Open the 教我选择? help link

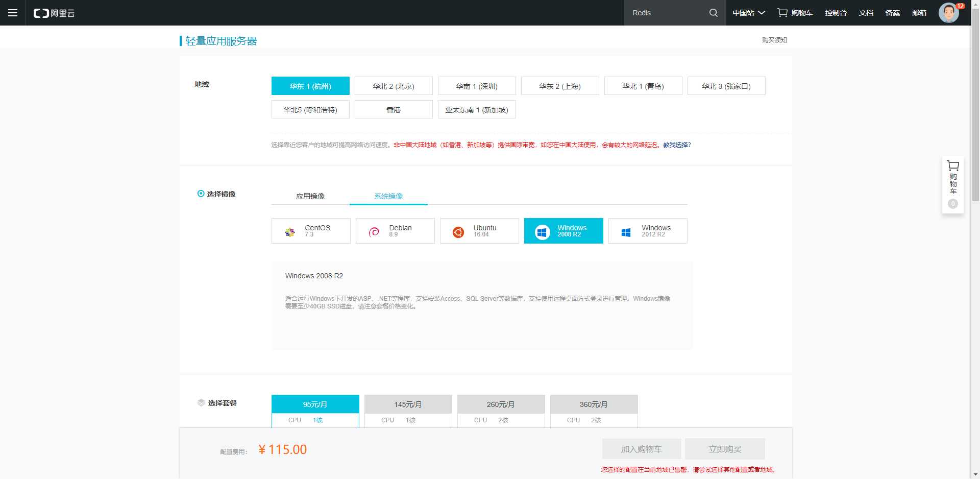677,145
